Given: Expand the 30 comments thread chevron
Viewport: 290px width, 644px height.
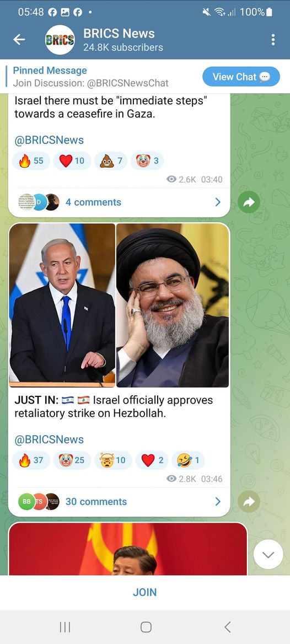Looking at the screenshot, I should pyautogui.click(x=218, y=502).
